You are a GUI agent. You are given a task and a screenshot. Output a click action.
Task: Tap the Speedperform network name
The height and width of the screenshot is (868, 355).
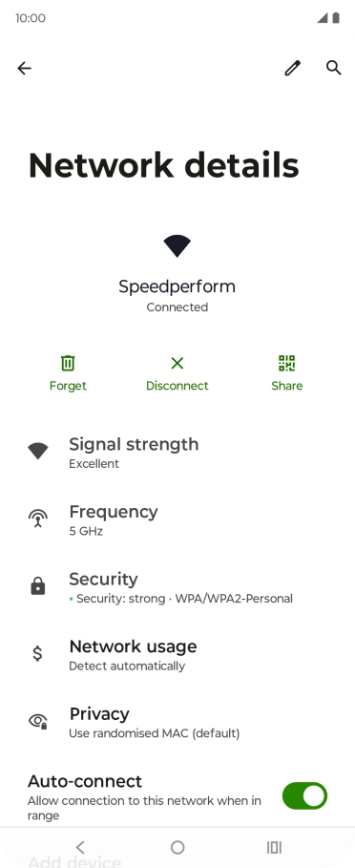click(x=177, y=286)
